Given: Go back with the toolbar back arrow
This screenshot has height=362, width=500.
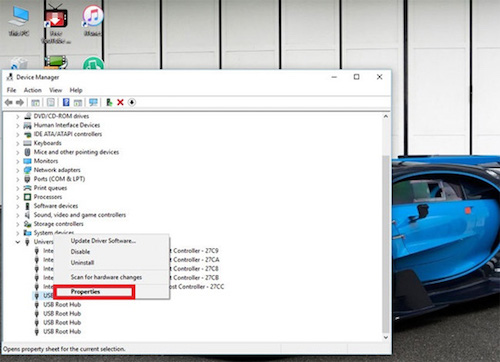Looking at the screenshot, I should (9, 102).
